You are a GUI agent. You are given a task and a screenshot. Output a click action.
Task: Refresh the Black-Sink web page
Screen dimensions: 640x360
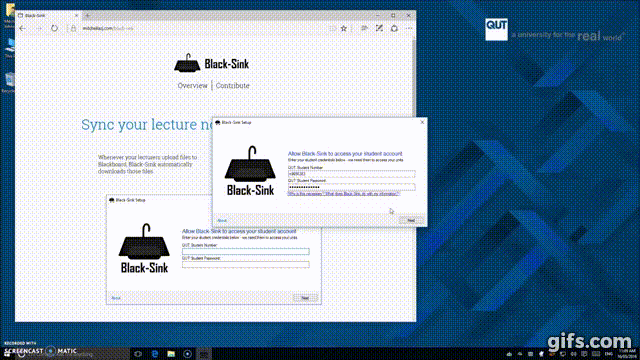(x=54, y=29)
